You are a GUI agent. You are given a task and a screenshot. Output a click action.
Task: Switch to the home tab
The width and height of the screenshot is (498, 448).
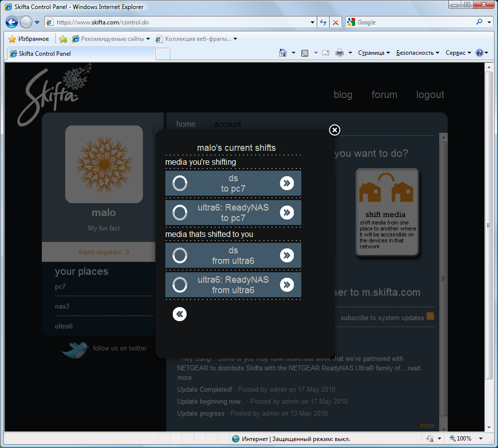[186, 124]
